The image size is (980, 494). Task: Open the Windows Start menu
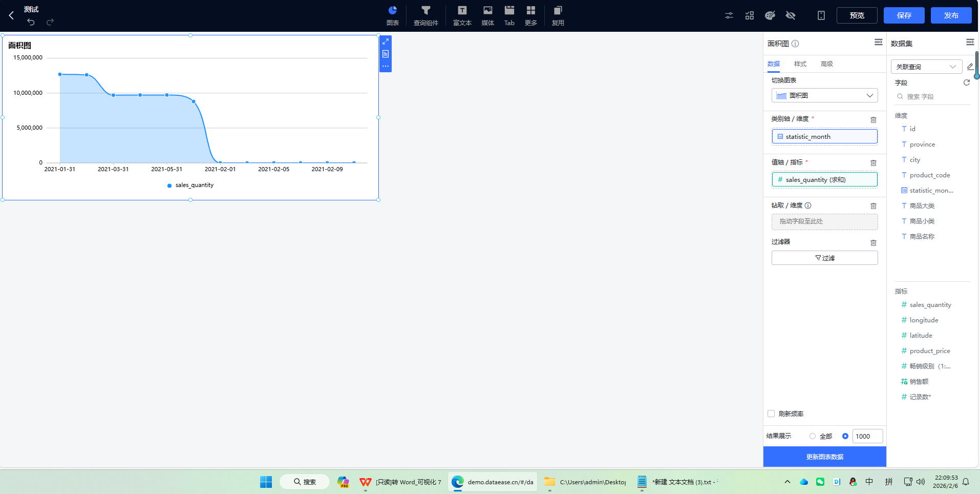pos(266,482)
